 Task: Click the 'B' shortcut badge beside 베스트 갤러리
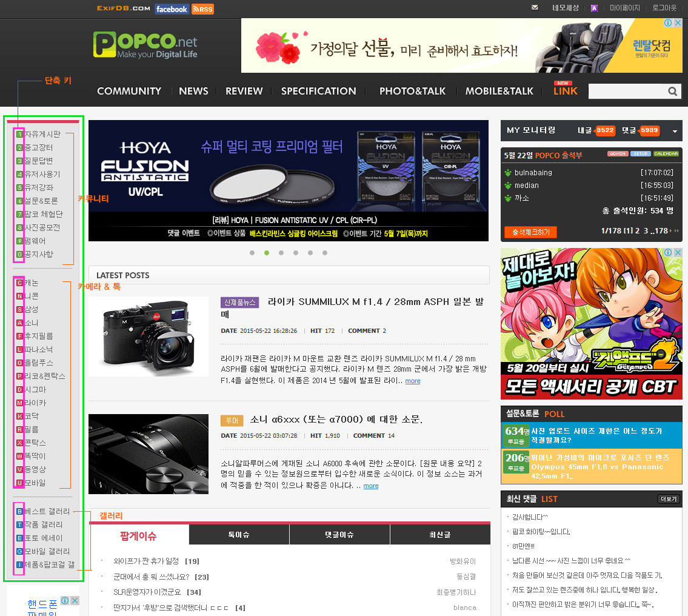tap(20, 512)
